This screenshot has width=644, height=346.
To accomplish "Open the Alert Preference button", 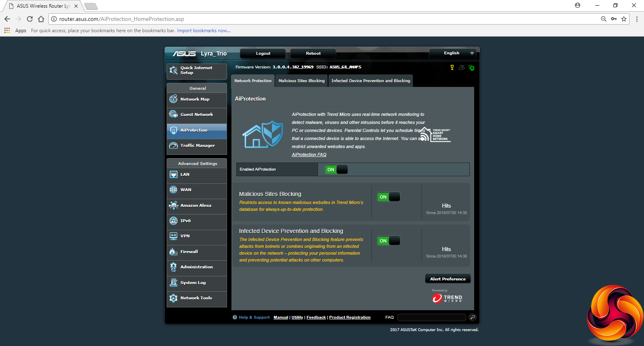I will point(448,279).
